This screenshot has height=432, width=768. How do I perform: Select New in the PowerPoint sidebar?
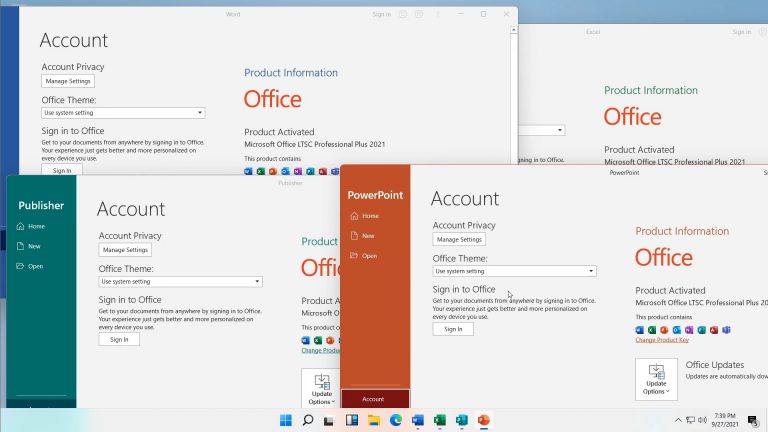click(363, 236)
